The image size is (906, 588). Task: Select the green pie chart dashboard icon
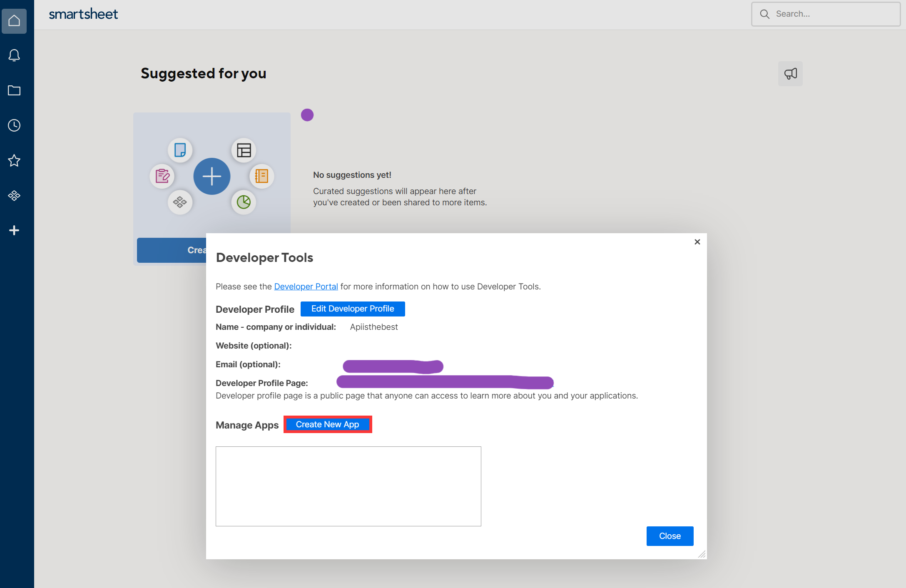tap(244, 202)
